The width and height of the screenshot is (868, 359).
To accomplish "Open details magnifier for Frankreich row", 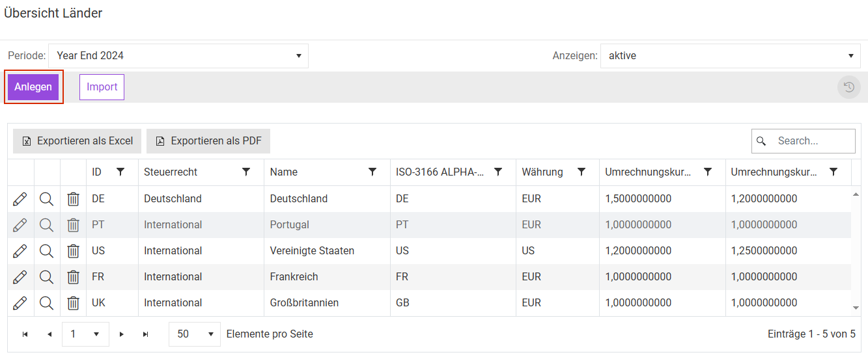I will click(46, 277).
